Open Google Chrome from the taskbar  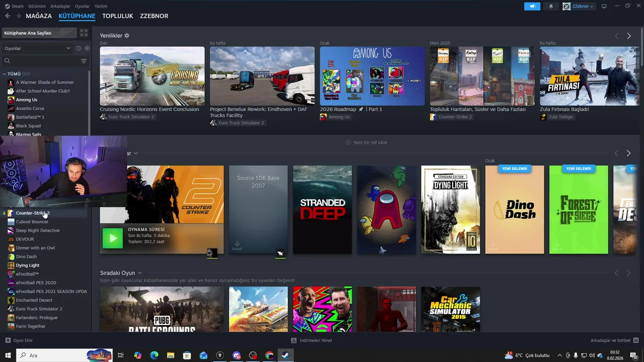[269, 355]
